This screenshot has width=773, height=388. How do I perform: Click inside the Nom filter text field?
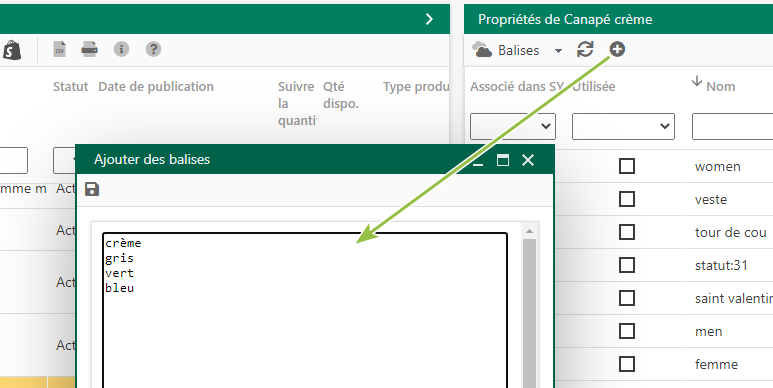click(733, 127)
